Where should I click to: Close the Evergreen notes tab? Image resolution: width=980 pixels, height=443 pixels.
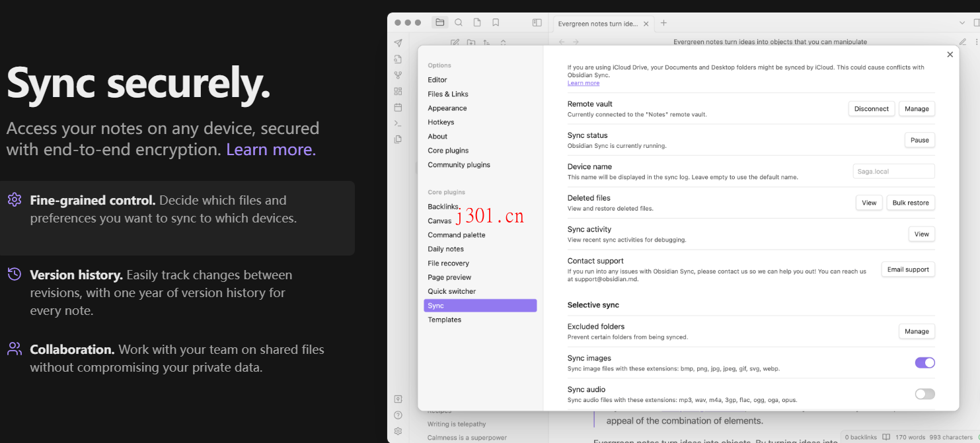646,24
